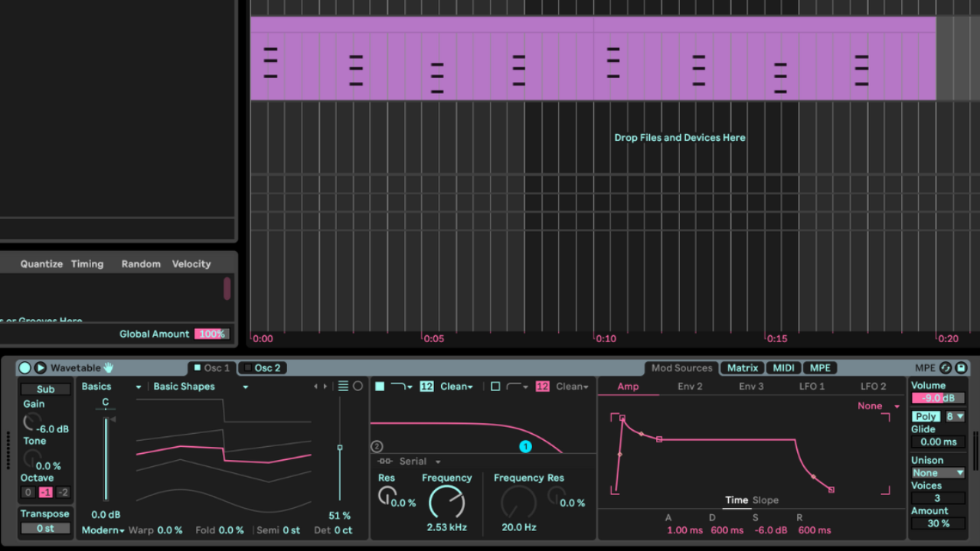Click the Global Amount 100% field
980x551 pixels.
(211, 334)
